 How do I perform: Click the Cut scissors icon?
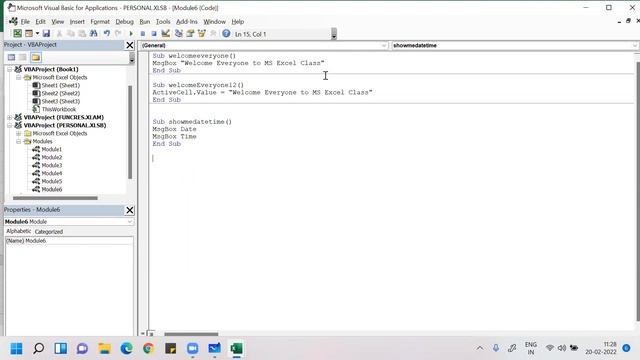click(x=60, y=34)
